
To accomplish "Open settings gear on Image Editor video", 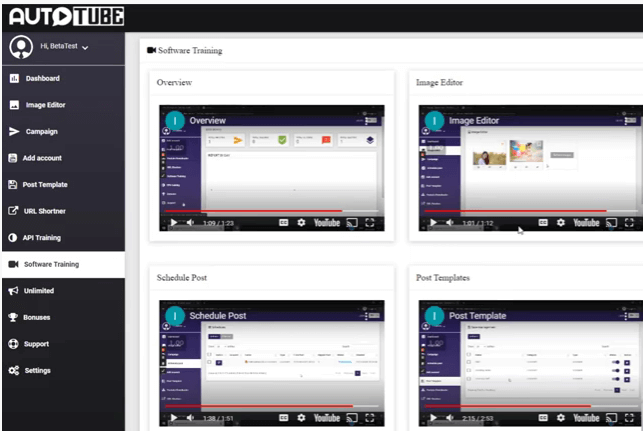I will tap(561, 223).
